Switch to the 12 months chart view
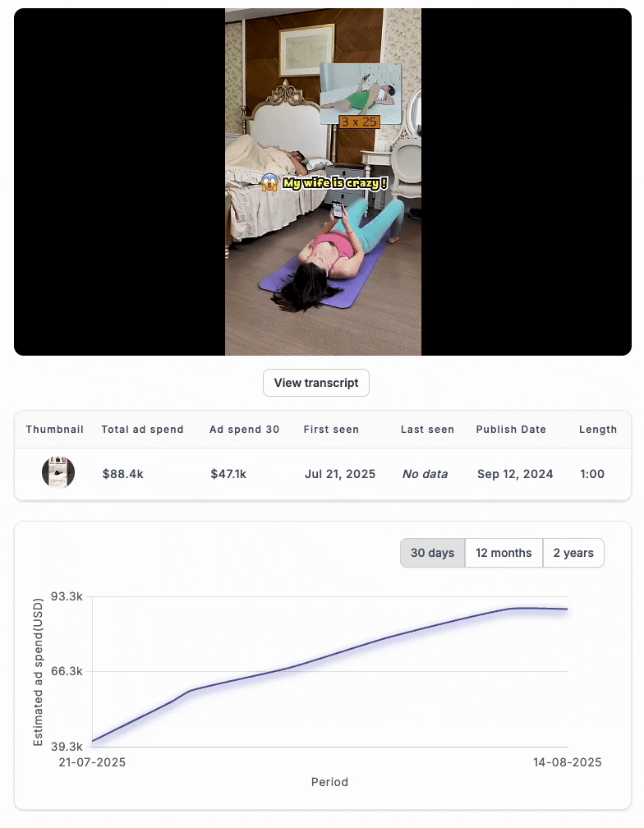This screenshot has height=828, width=644. coord(504,553)
